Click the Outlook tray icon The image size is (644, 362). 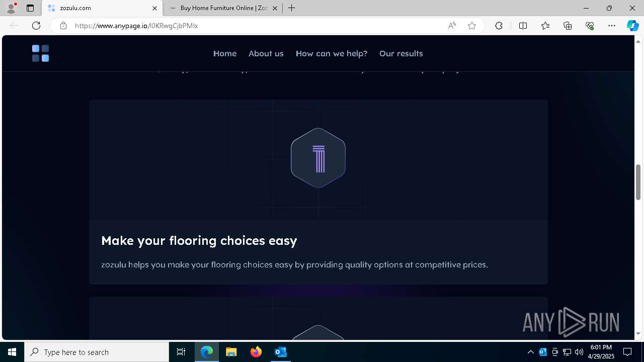pyautogui.click(x=543, y=352)
